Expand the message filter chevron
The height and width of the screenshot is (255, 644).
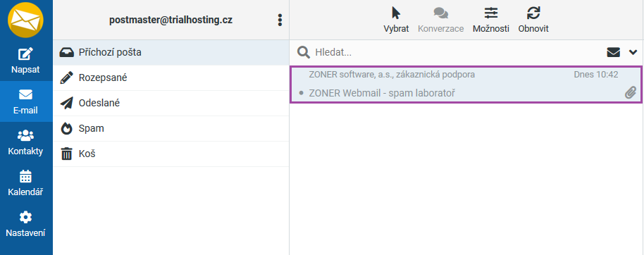point(633,52)
